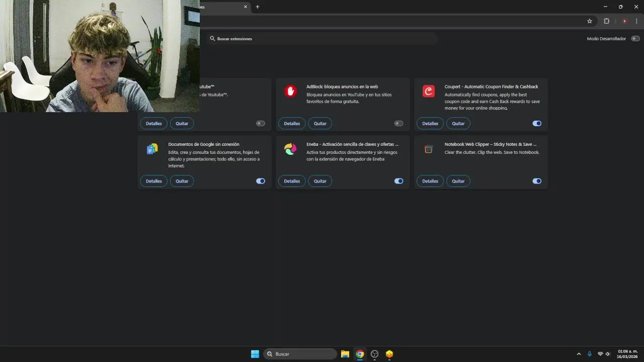The image size is (644, 362).
Task: Open Detalles for Documentos de Google
Action: [154, 181]
